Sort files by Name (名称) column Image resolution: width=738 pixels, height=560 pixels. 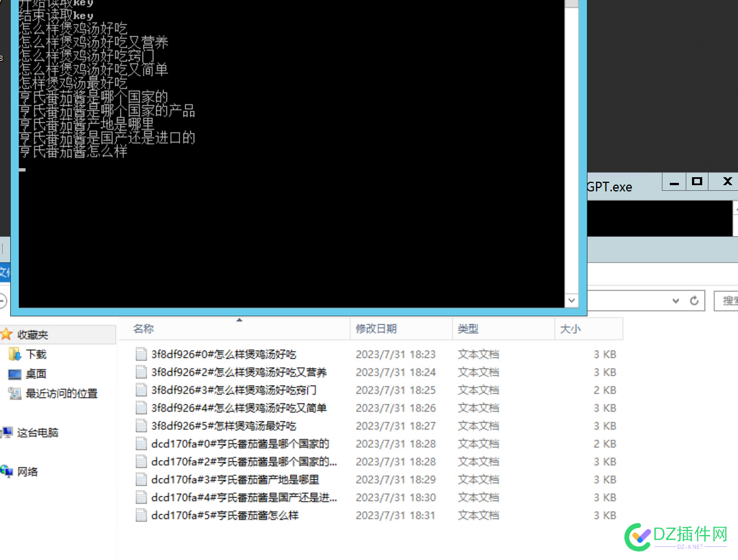click(234, 329)
